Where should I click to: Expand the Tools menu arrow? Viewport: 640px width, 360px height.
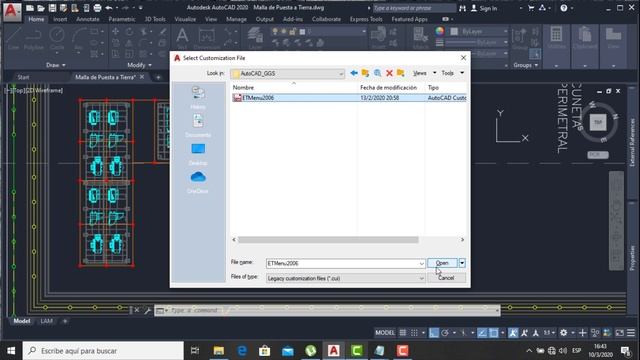point(462,73)
